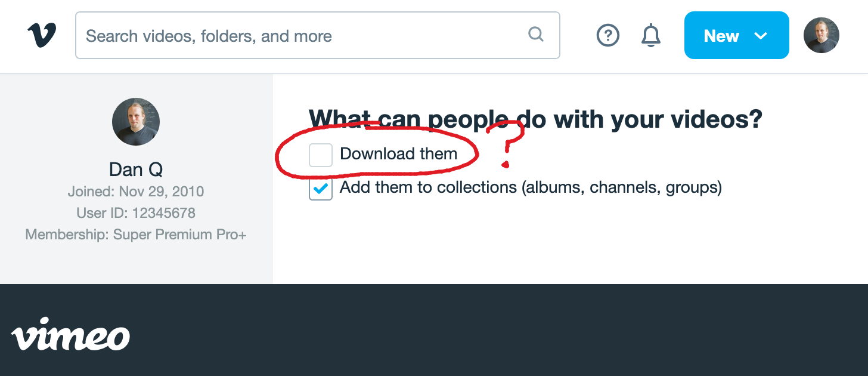The height and width of the screenshot is (376, 868).
Task: Click "Add them to collections" label text
Action: pos(531,188)
